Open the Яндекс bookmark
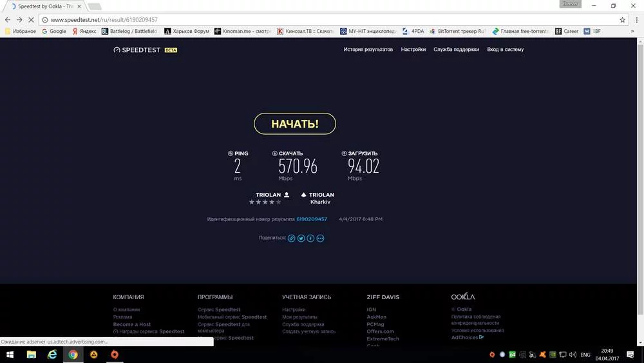644x363 pixels. (x=84, y=31)
